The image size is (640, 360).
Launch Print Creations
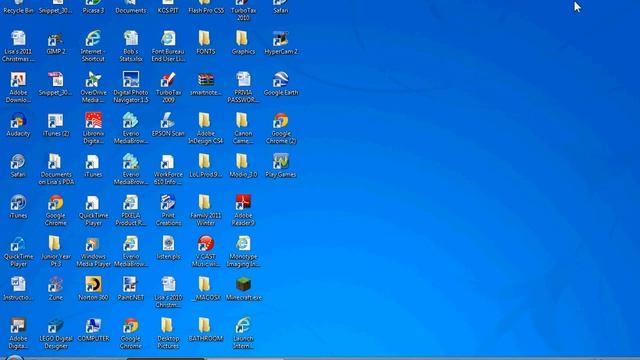(x=168, y=210)
